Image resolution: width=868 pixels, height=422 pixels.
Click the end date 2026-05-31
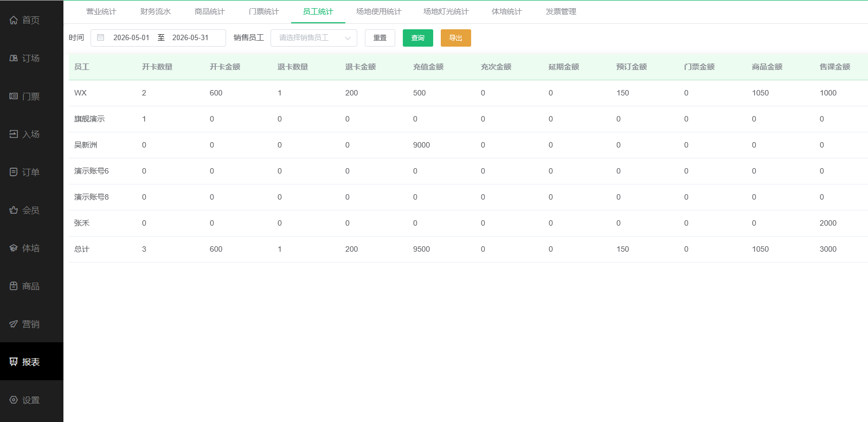[190, 37]
